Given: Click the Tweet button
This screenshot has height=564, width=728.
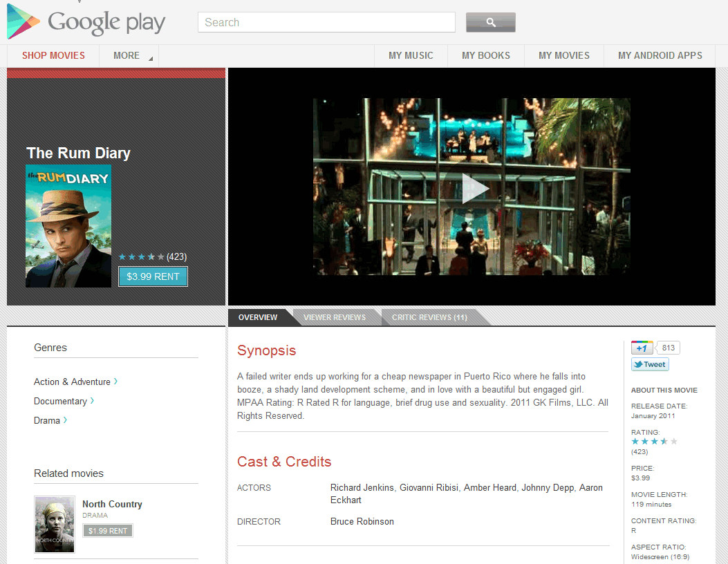Looking at the screenshot, I should (650, 364).
